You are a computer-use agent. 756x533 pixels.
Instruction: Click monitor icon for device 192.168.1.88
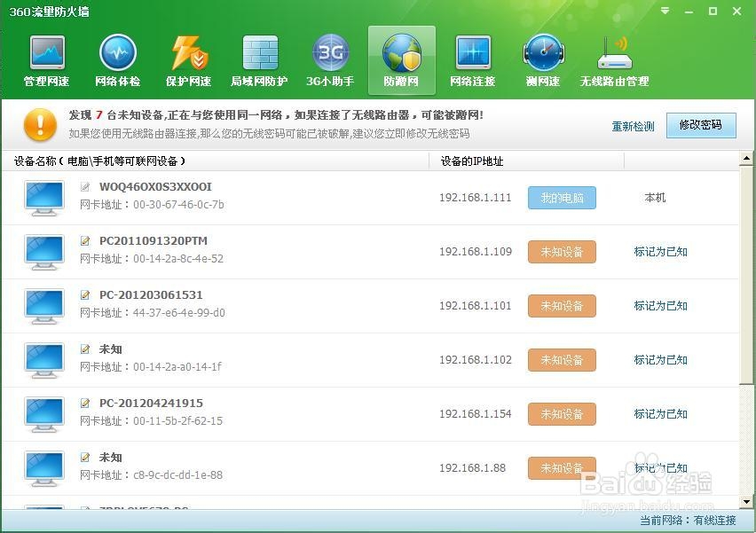(x=44, y=468)
